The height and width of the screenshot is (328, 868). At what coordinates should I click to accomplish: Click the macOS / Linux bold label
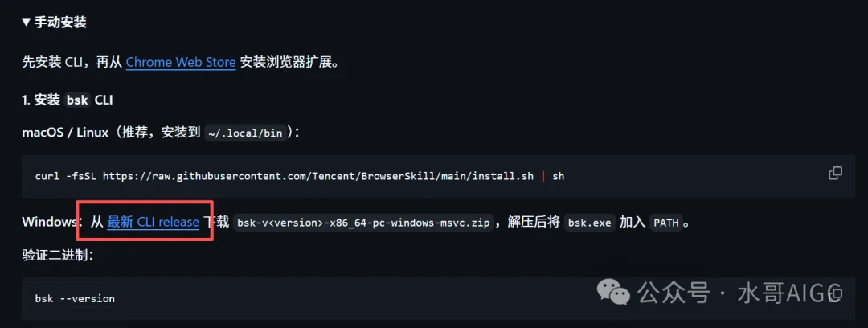(x=65, y=133)
